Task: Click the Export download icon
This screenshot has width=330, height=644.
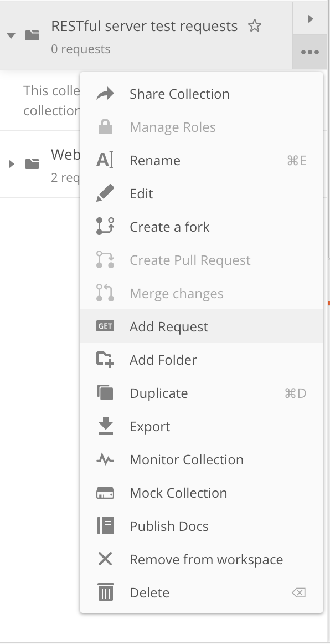Action: (x=106, y=426)
